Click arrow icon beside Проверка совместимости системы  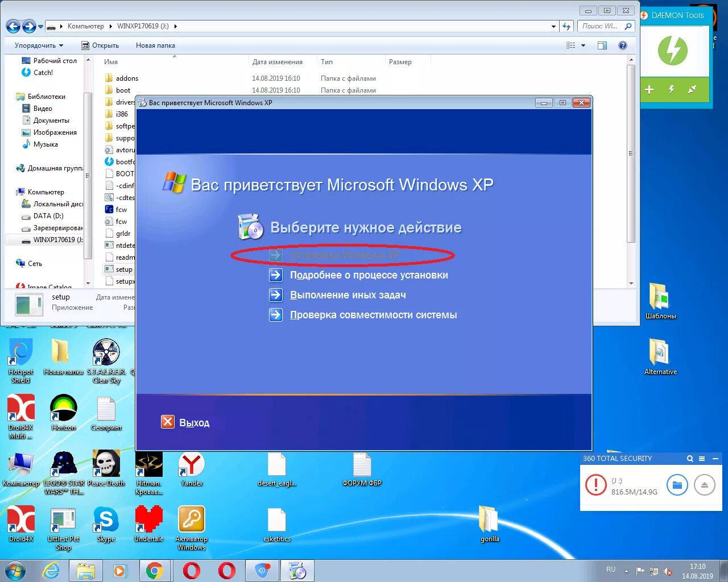[x=276, y=315]
